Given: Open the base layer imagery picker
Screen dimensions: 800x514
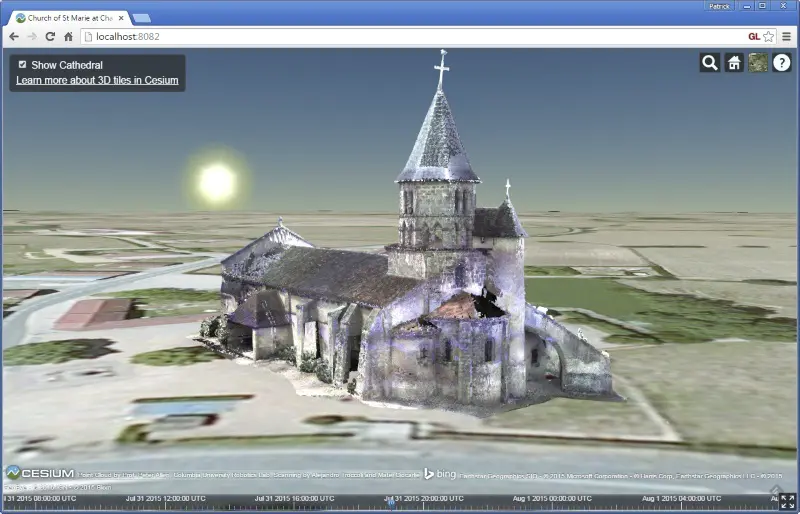Looking at the screenshot, I should tap(758, 63).
